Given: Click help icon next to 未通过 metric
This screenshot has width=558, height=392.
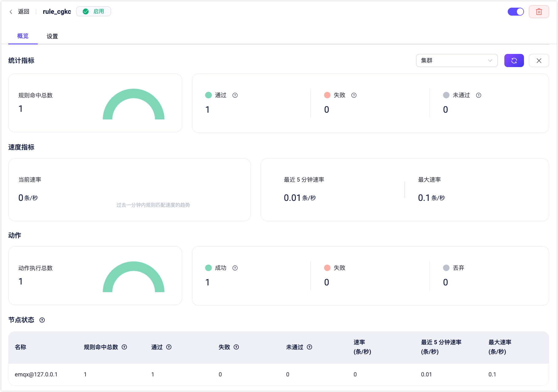Looking at the screenshot, I should coord(478,95).
